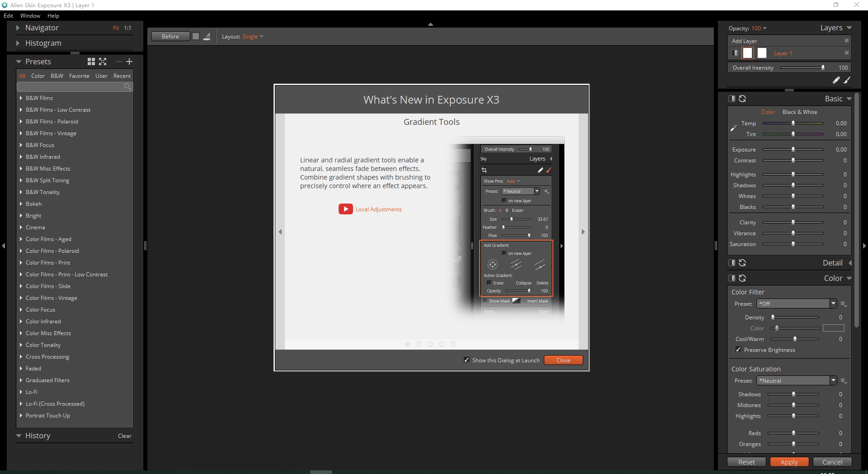The width and height of the screenshot is (868, 474).
Task: Open the Layout Single dropdown
Action: [x=253, y=37]
